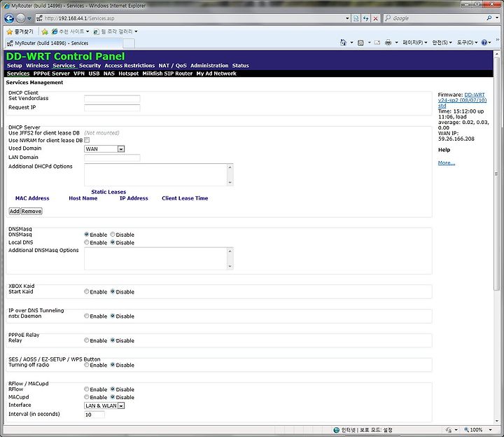Open the Safety menu dropdown in command bar
The height and width of the screenshot is (437, 504).
coord(442,43)
